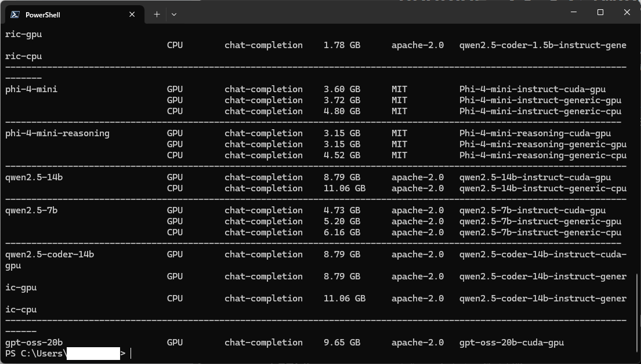641x364 pixels.
Task: Maximize the terminal window
Action: 600,12
